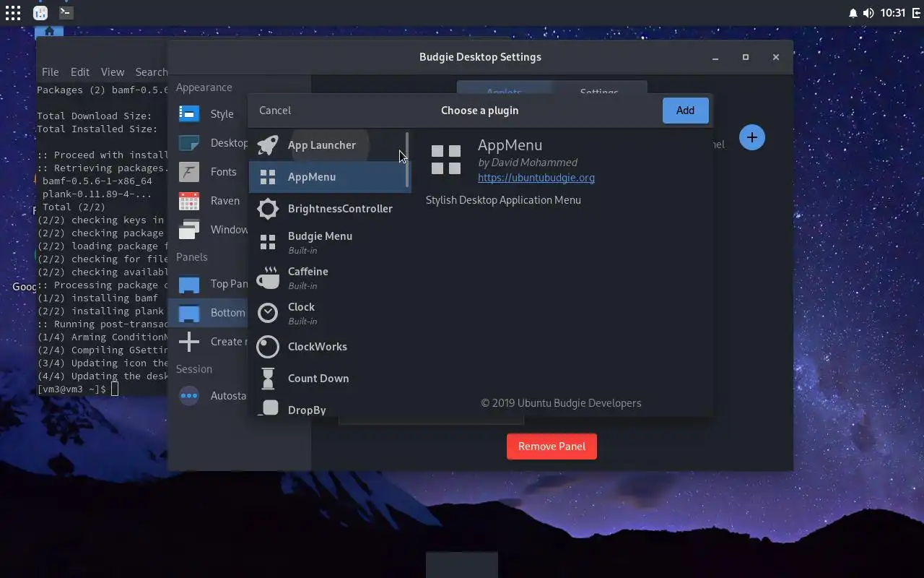Select the ClockWorks plugin name
This screenshot has height=578, width=924.
pos(318,347)
